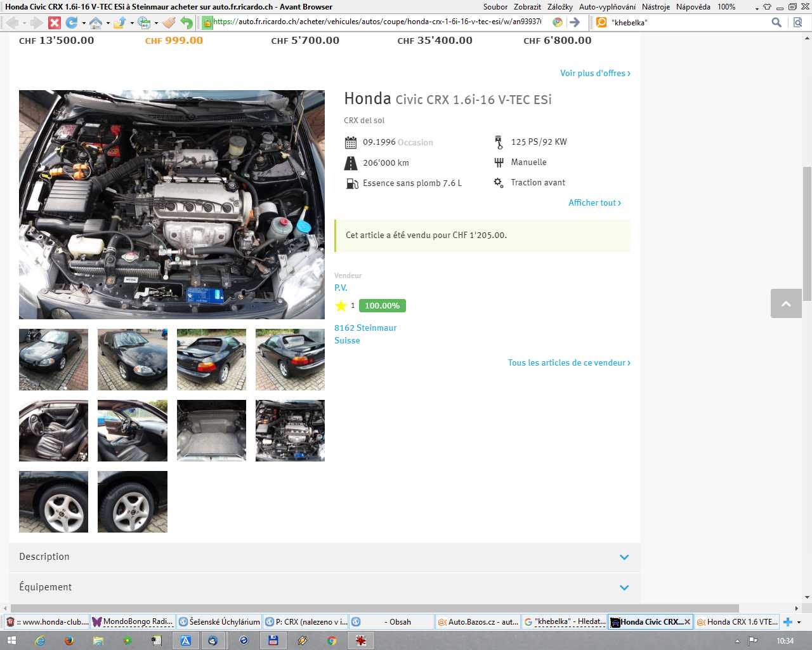Screen dimensions: 812x650
Task: Open Firefox from the Windows taskbar
Action: click(x=69, y=640)
